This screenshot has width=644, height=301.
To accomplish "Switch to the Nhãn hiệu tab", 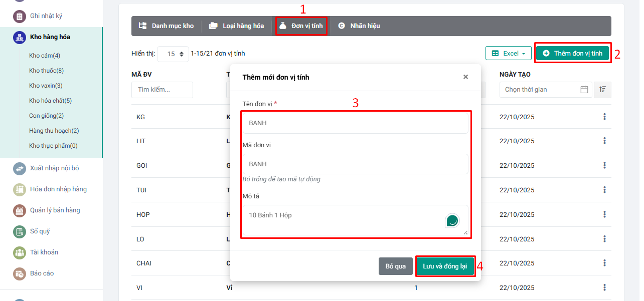I will 359,26.
